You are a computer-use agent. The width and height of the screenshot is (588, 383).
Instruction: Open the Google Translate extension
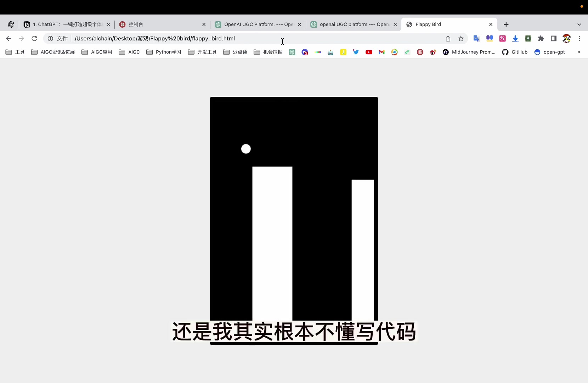point(477,38)
